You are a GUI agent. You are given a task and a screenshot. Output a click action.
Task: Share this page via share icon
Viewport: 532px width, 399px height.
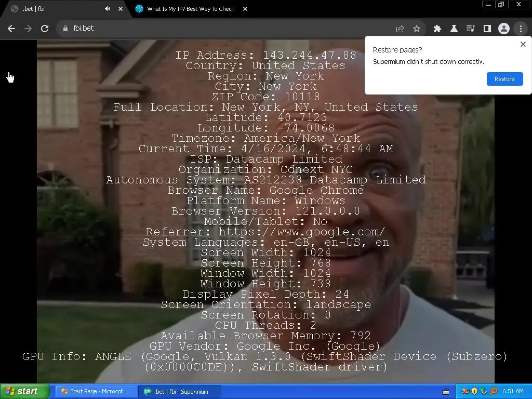pyautogui.click(x=400, y=29)
